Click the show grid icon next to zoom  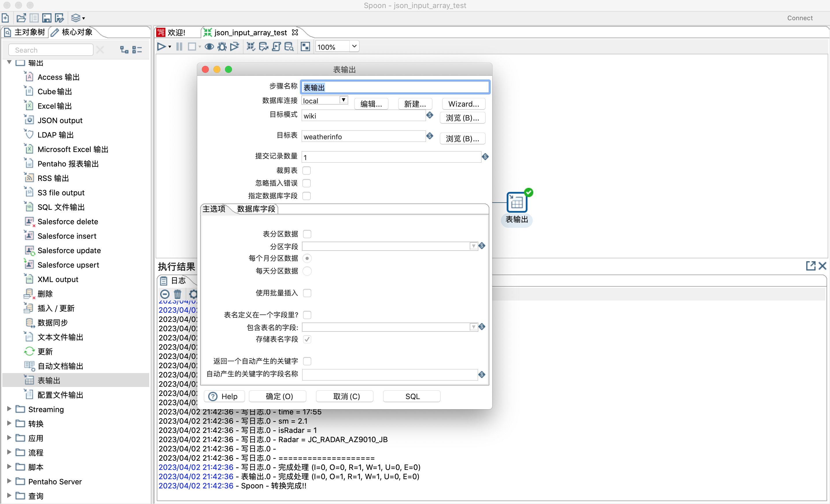305,47
